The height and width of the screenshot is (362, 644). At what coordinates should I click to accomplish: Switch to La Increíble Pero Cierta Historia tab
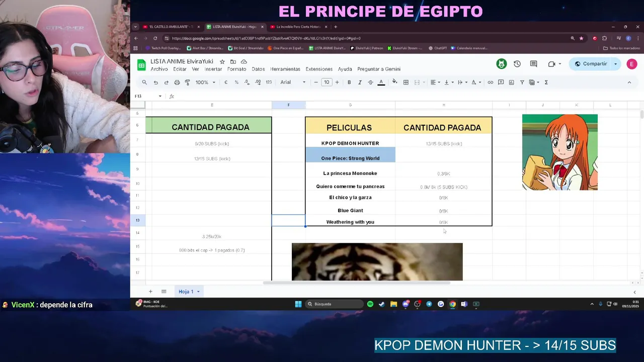297,27
